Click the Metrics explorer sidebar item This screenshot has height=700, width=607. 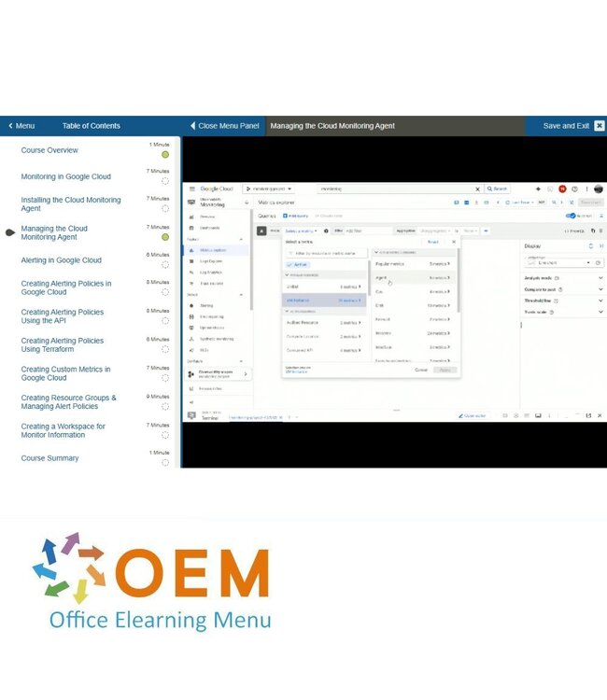[217, 250]
